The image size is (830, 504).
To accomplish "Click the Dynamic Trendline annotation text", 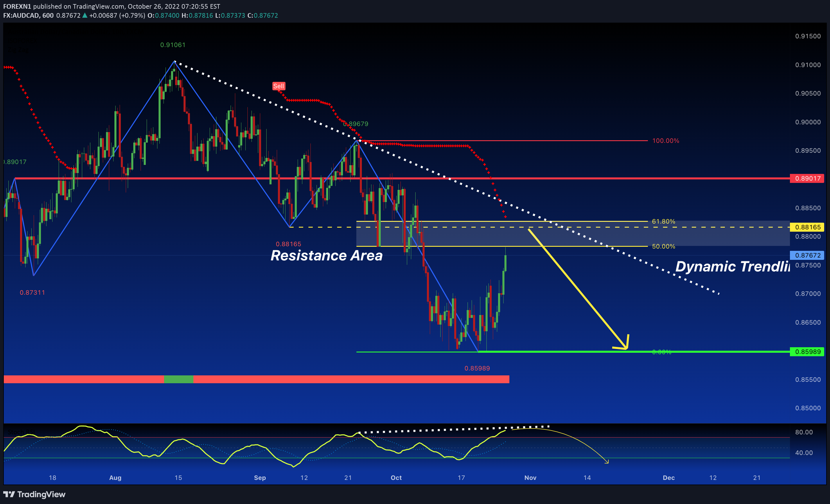I will [732, 267].
